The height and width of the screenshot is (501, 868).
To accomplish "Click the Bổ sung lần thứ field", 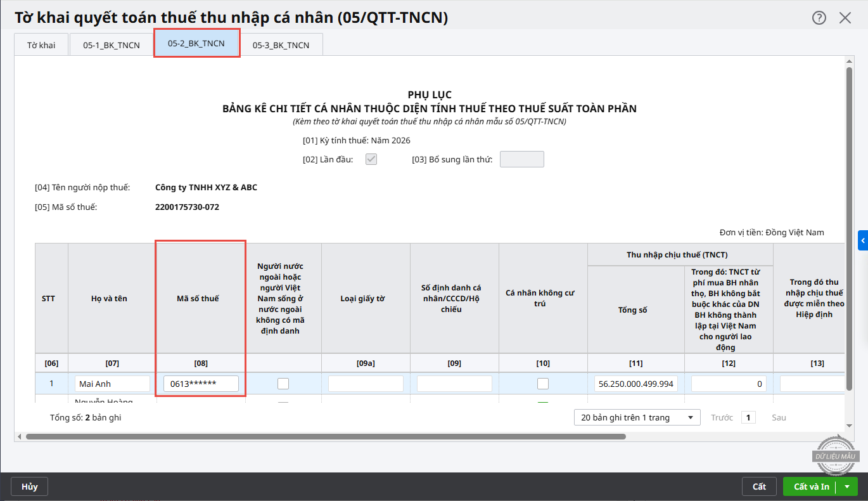I will [521, 159].
